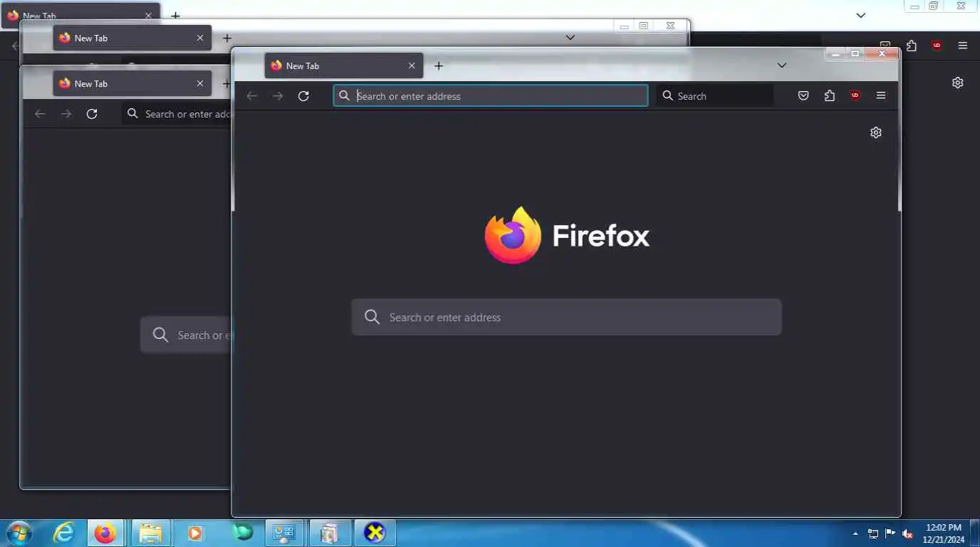Viewport: 980px width, 547px height.
Task: Open Windows Explorer from the taskbar
Action: click(150, 533)
